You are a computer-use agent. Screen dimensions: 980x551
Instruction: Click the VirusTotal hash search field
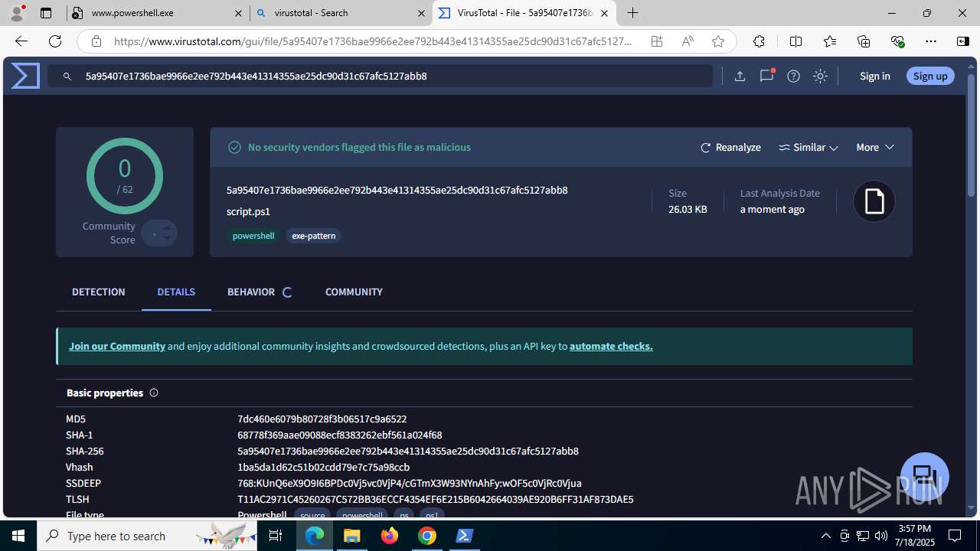tap(380, 76)
